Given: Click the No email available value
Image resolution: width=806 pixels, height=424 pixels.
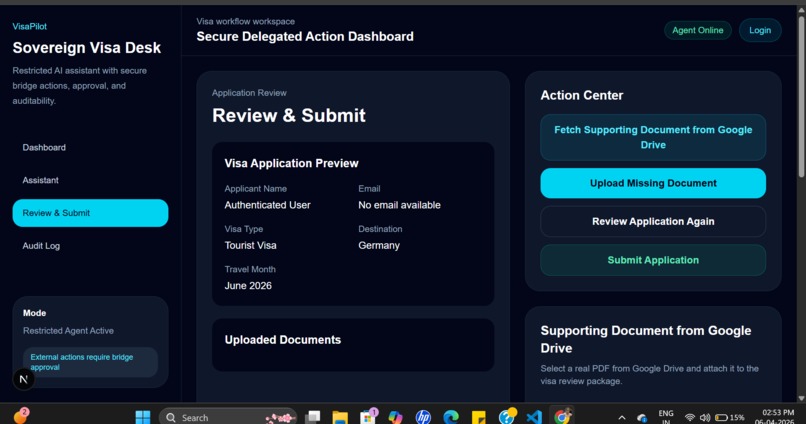Looking at the screenshot, I should tap(399, 205).
